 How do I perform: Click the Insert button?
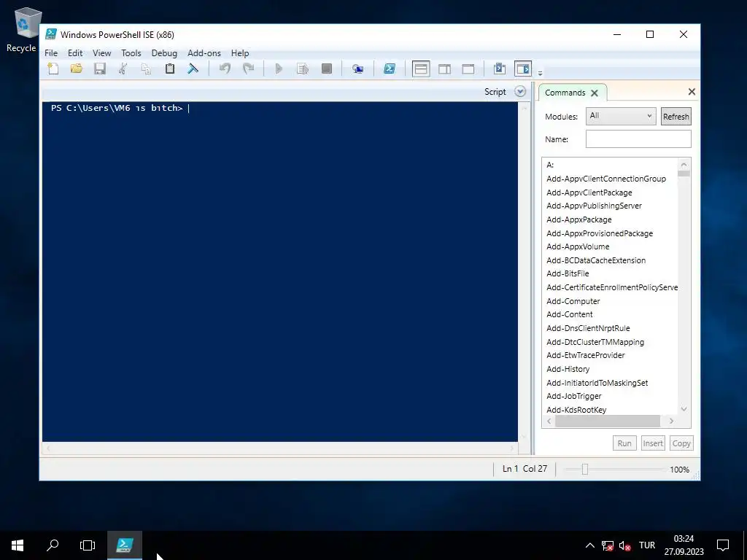[653, 443]
